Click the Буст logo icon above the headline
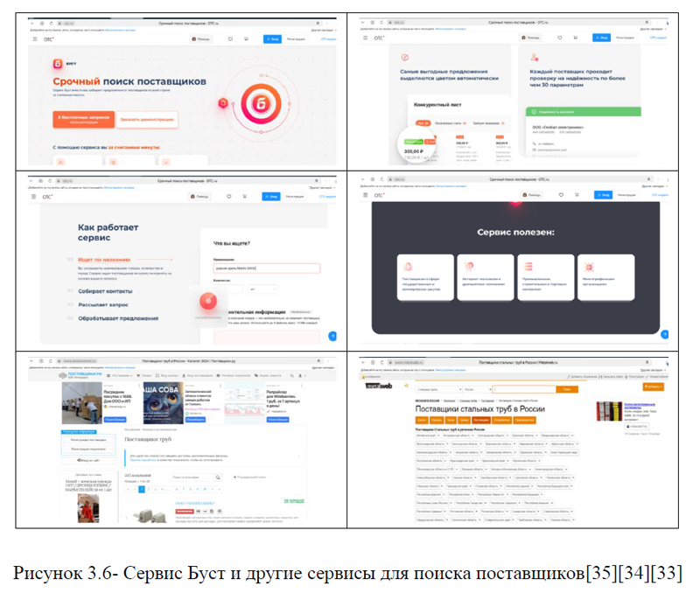700x593 pixels. [59, 64]
